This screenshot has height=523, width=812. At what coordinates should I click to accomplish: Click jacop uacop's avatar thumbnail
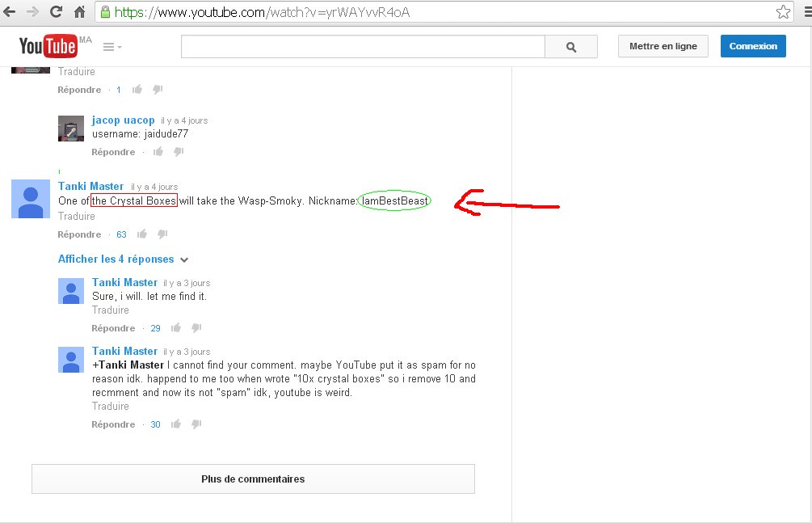(71, 128)
